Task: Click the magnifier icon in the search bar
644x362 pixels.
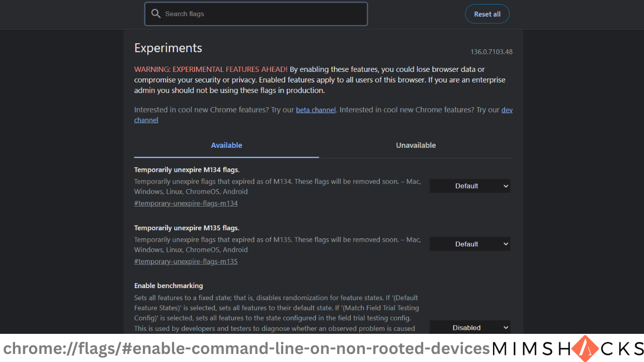Action: click(x=156, y=14)
